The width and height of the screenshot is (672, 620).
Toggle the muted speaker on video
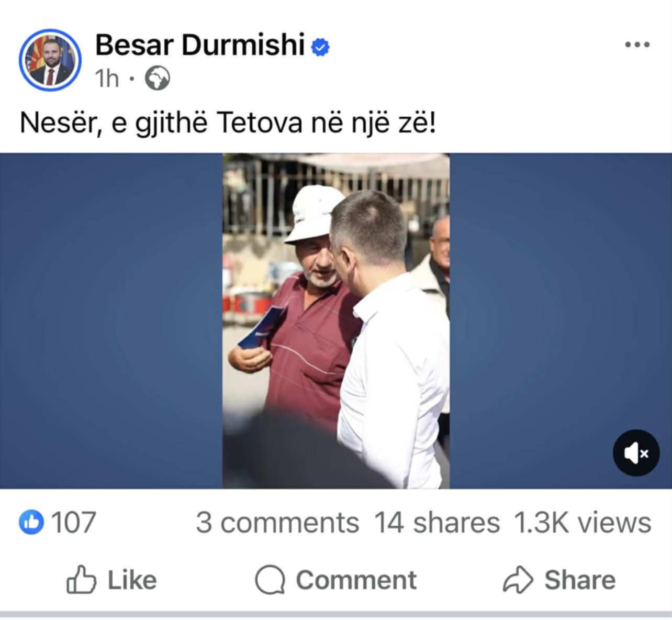(636, 452)
